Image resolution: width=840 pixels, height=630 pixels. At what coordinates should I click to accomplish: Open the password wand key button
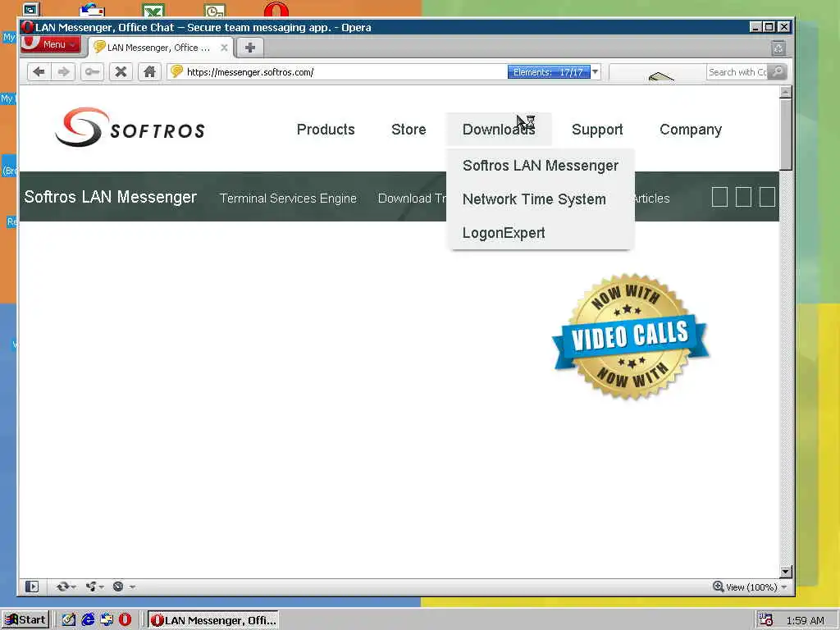point(92,72)
